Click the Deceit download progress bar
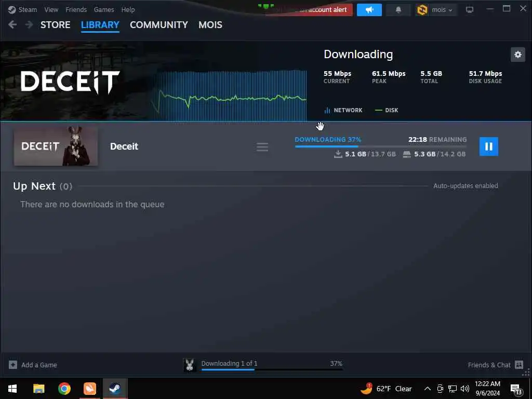The height and width of the screenshot is (399, 532). click(381, 146)
